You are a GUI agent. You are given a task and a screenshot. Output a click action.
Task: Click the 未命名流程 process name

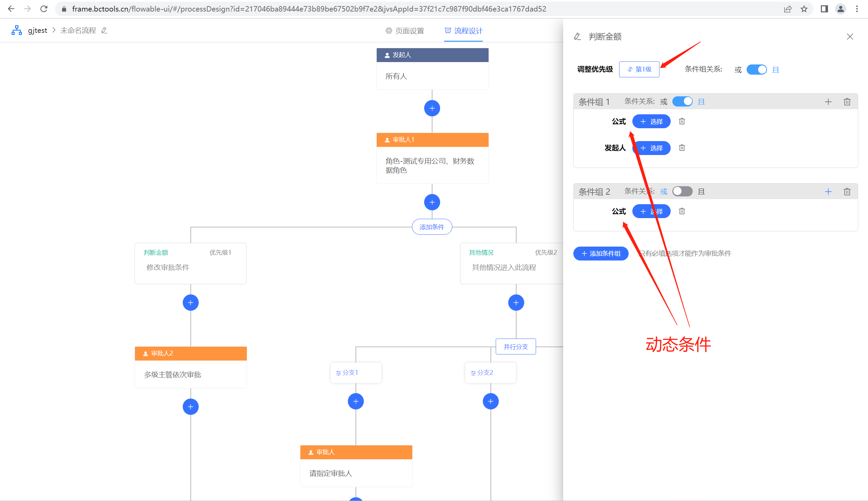[x=78, y=30]
